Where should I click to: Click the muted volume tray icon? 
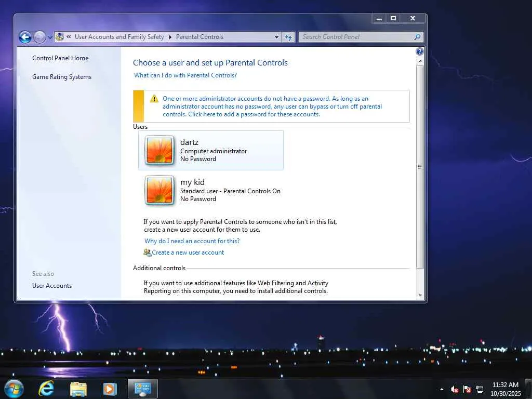click(455, 389)
